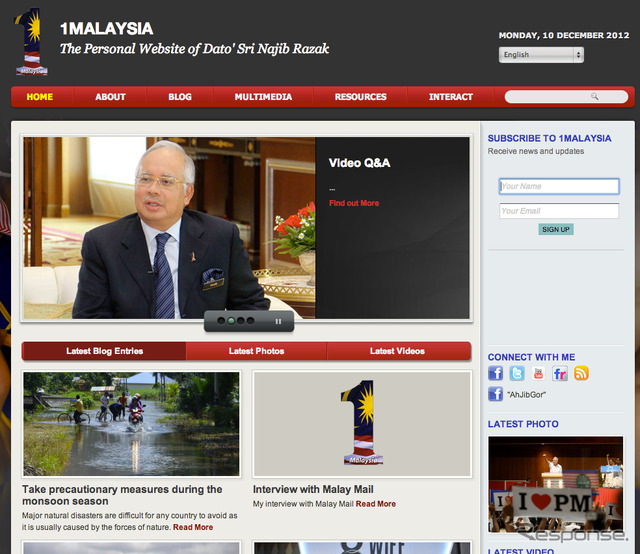
Task: Select the fourth slideshow dot
Action: click(x=250, y=321)
